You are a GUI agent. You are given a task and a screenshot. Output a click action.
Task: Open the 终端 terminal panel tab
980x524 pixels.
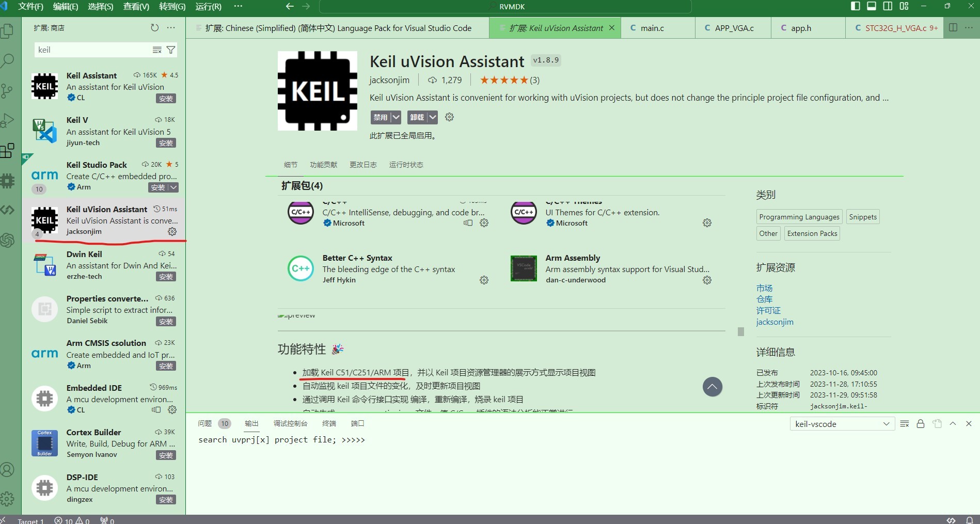coord(329,423)
